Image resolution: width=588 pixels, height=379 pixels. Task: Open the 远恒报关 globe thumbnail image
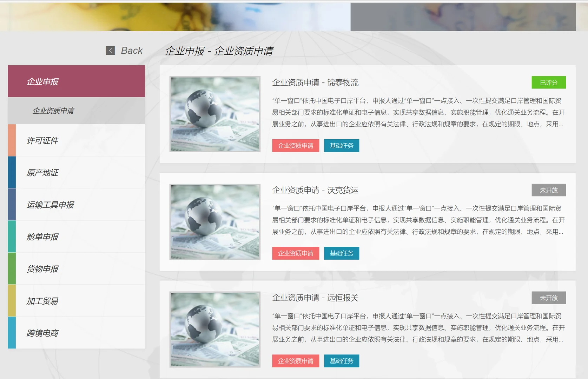215,330
